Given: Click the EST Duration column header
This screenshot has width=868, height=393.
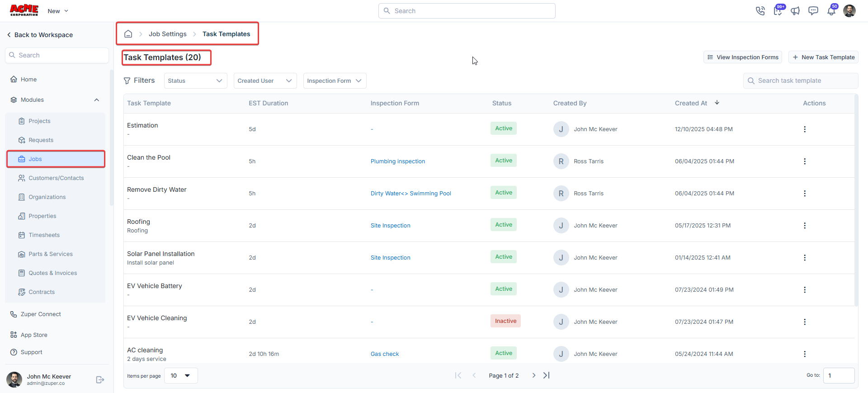Looking at the screenshot, I should tap(269, 104).
